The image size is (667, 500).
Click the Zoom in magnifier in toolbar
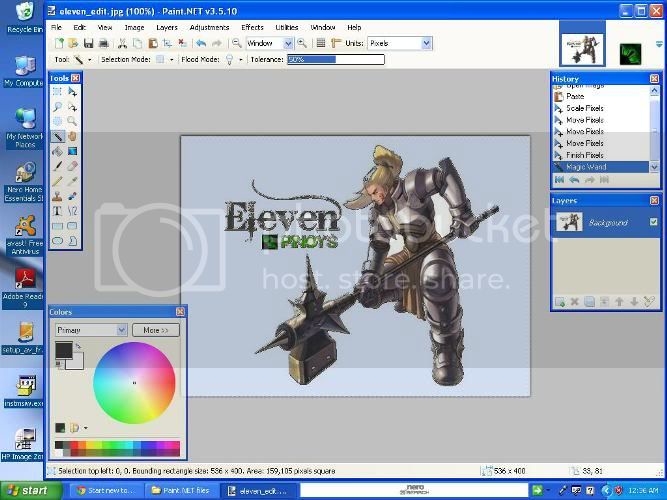(x=302, y=43)
